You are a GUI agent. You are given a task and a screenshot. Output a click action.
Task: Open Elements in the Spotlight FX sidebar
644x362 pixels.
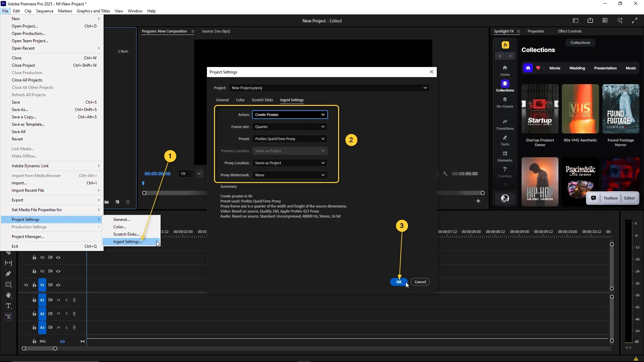(x=505, y=157)
